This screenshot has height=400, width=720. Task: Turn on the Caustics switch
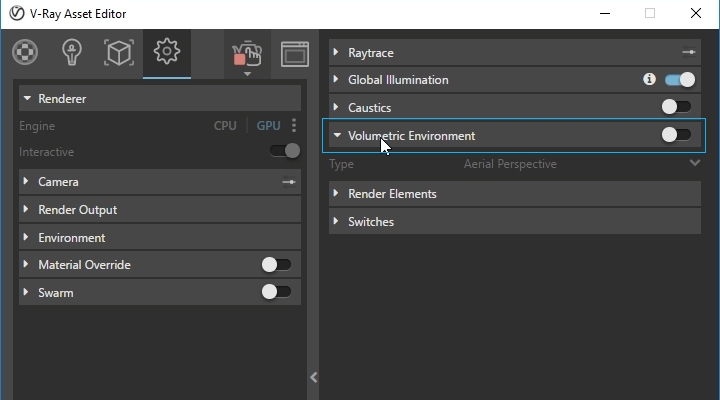point(676,107)
